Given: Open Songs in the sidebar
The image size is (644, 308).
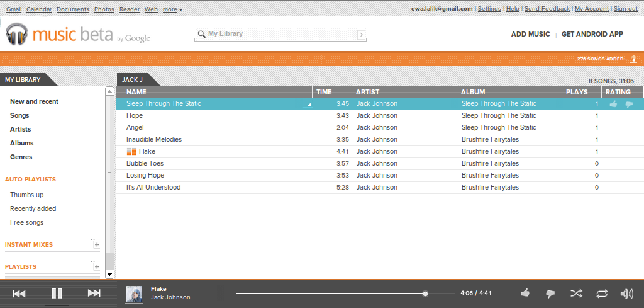Looking at the screenshot, I should (x=19, y=115).
